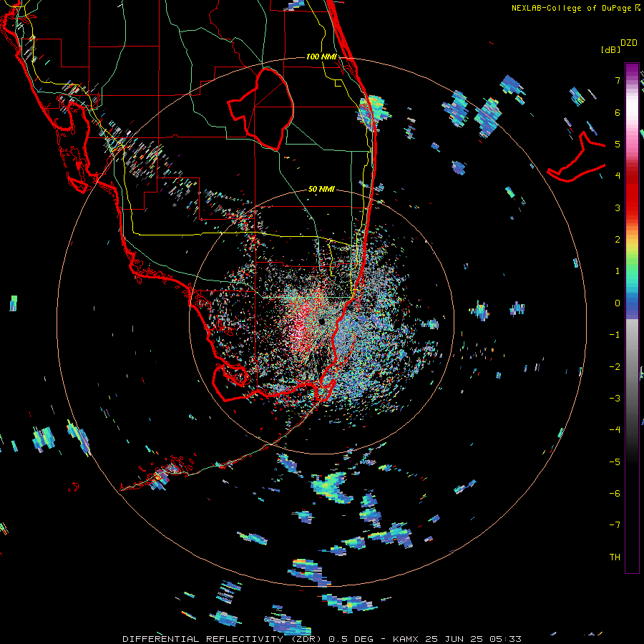This screenshot has width=644, height=644.
Task: Click the 2 dB value on color scale
Action: click(x=618, y=240)
